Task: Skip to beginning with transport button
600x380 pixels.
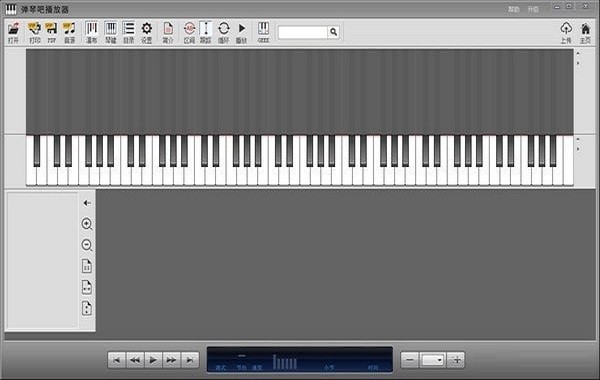Action: (117, 360)
